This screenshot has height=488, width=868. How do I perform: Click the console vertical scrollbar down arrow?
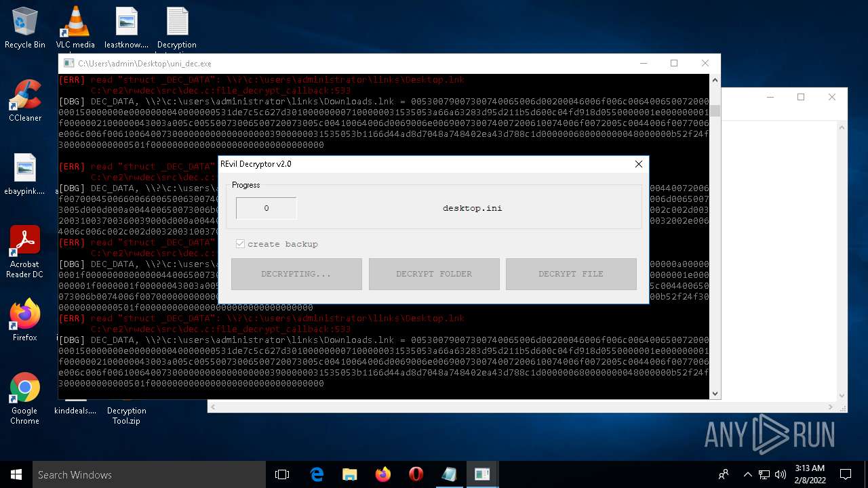coord(715,393)
